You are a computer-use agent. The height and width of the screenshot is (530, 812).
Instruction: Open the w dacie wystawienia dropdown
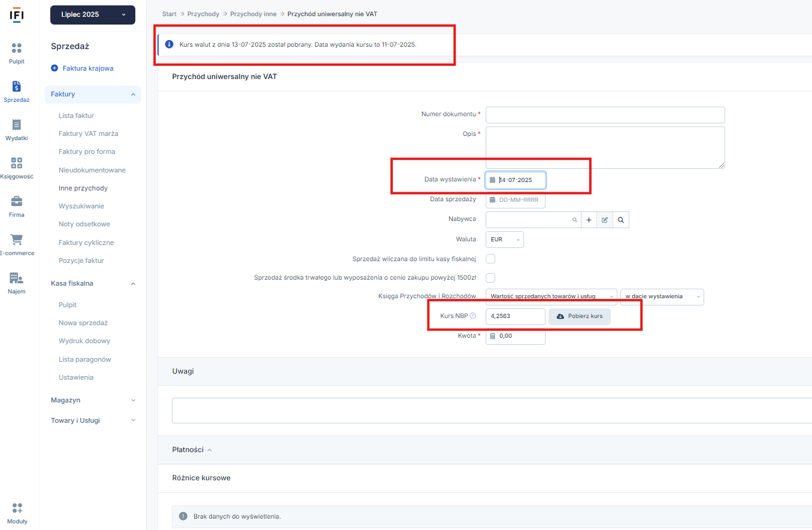(x=662, y=296)
